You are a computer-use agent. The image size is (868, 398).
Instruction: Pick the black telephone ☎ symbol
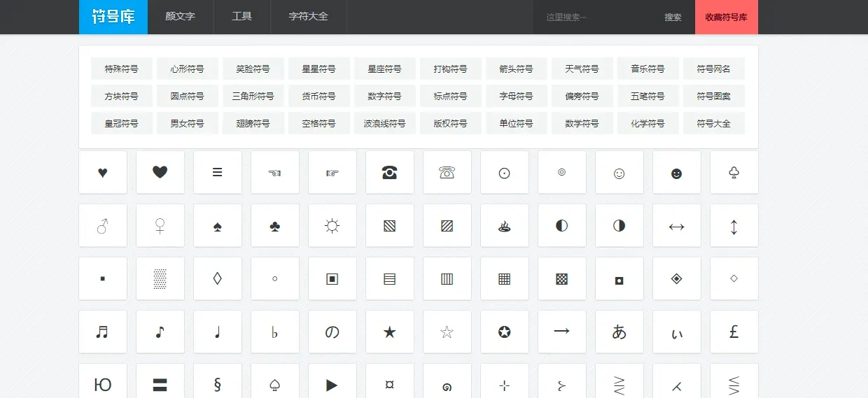coord(390,172)
